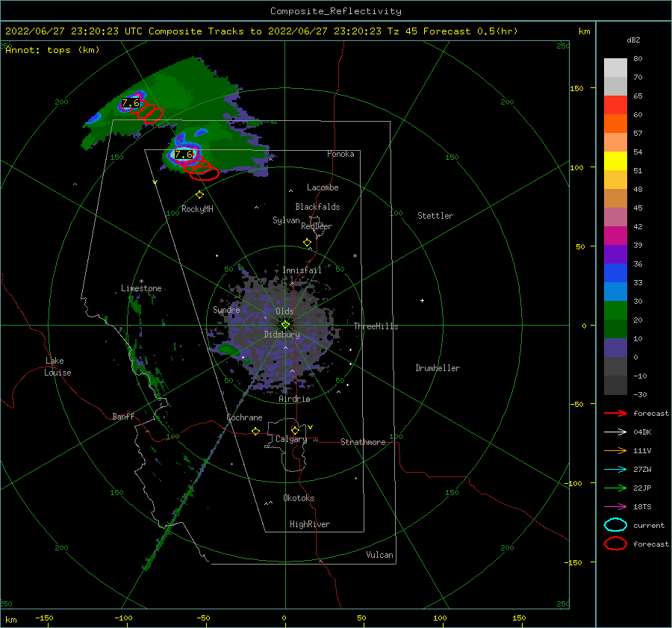Click the radar site marker at Didsbury center
This screenshot has height=628, width=672.
(x=285, y=325)
